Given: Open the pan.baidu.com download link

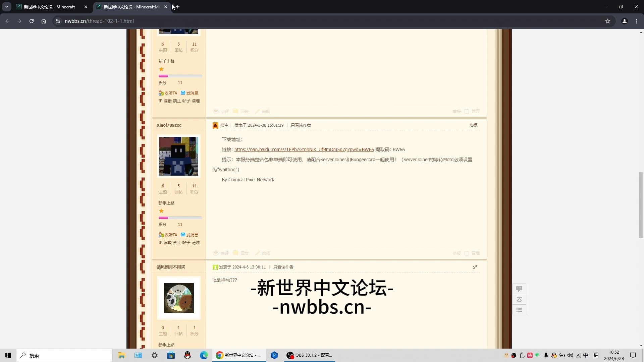Looking at the screenshot, I should (x=304, y=149).
